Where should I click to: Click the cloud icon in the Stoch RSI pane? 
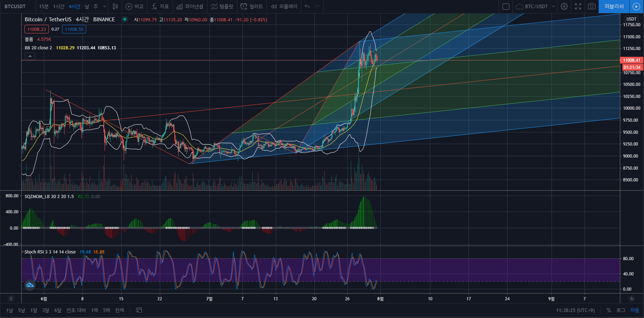[x=30, y=285]
